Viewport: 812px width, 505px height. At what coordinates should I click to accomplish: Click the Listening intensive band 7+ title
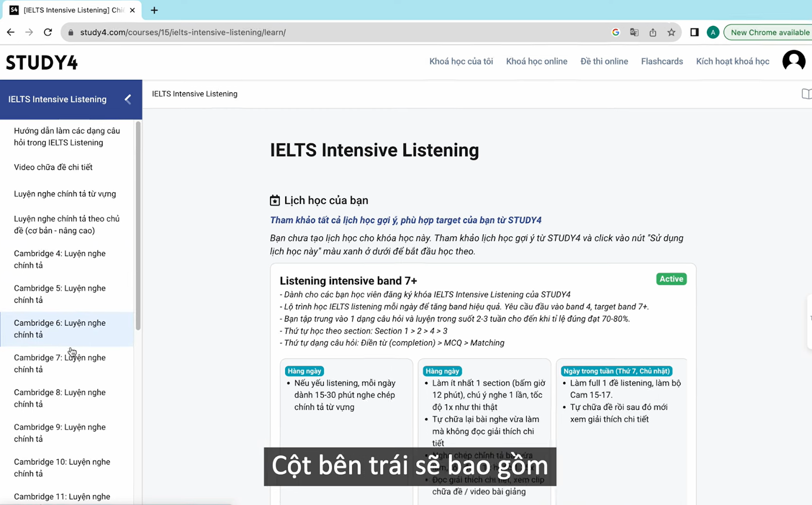[348, 281]
